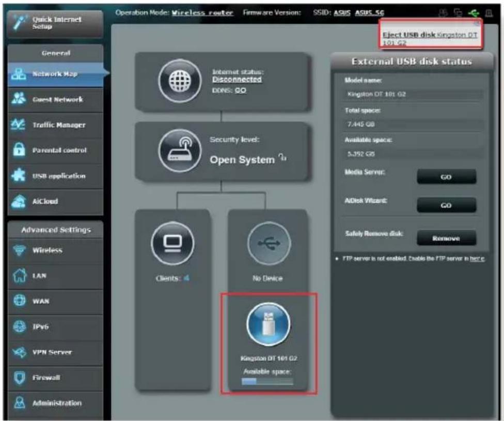Viewport: 504px width, 421px height.
Task: Open the USB application page
Action: point(55,176)
